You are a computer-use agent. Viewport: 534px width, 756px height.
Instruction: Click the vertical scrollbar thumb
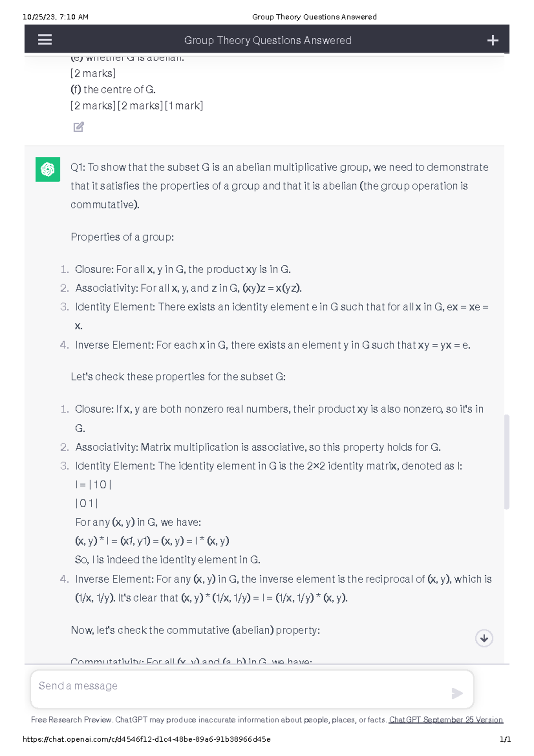[506, 461]
